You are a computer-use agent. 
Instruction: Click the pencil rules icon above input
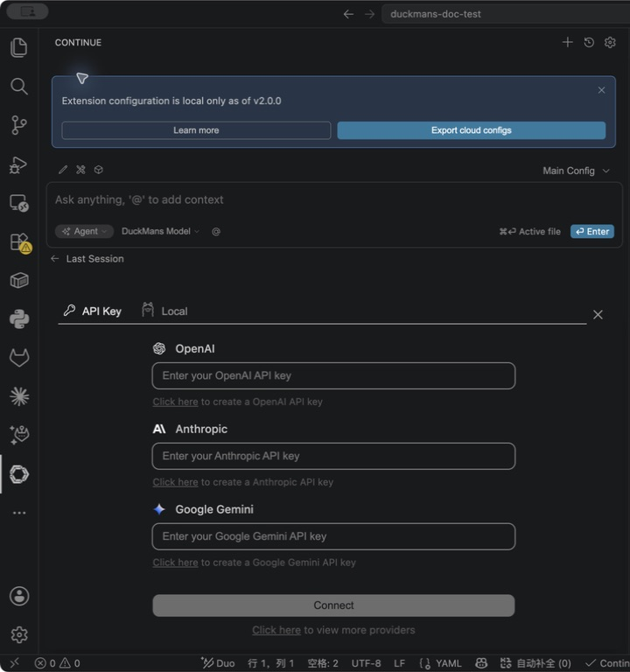click(x=63, y=170)
